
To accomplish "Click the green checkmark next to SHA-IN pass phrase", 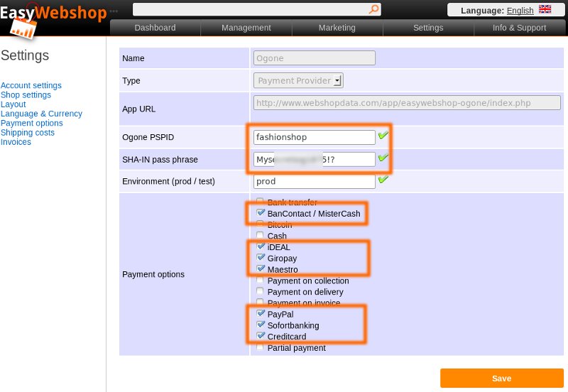I will 383,158.
